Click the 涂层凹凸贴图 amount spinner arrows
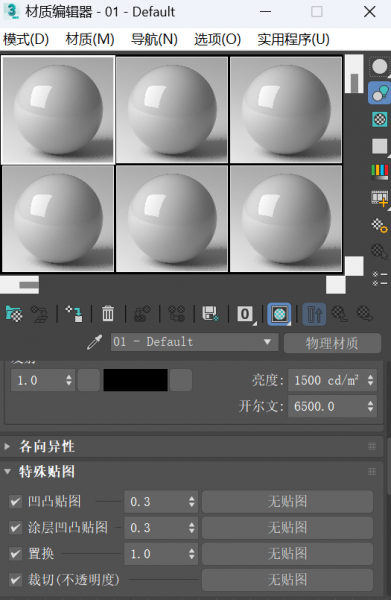Screen dimensions: 391x600 point(192,528)
